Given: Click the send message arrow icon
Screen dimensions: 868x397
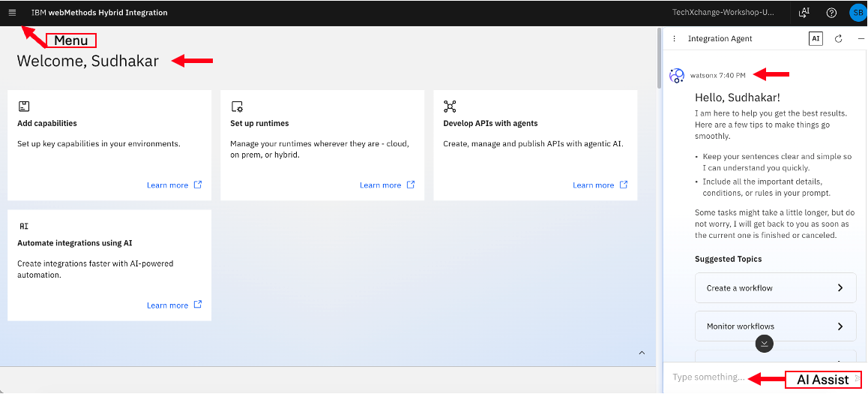Looking at the screenshot, I should tap(858, 379).
